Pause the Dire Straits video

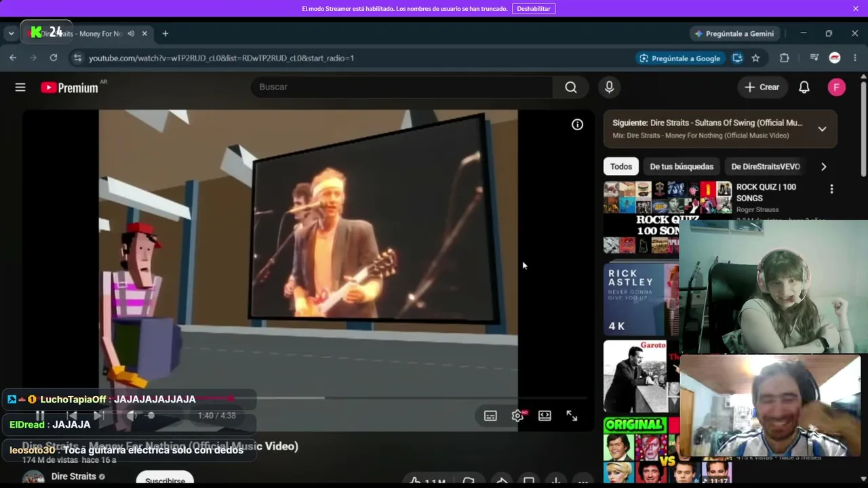pos(40,415)
